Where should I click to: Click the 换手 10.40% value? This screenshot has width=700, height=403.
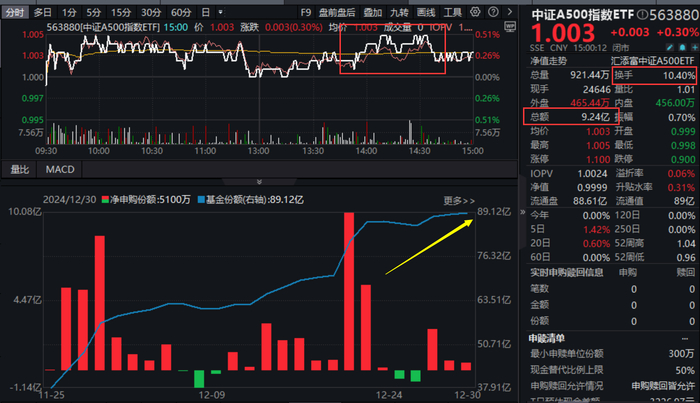(679, 75)
